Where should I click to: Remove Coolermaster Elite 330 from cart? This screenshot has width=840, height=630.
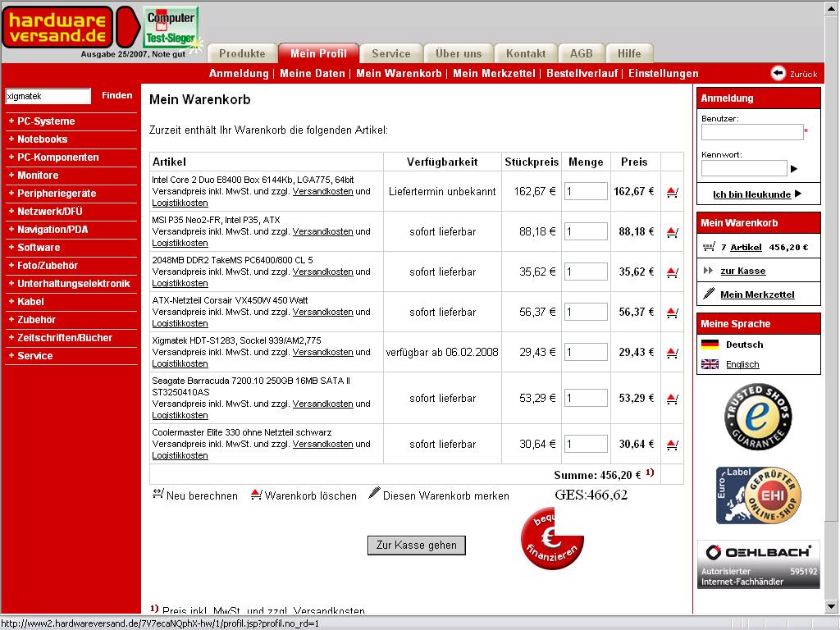[673, 444]
